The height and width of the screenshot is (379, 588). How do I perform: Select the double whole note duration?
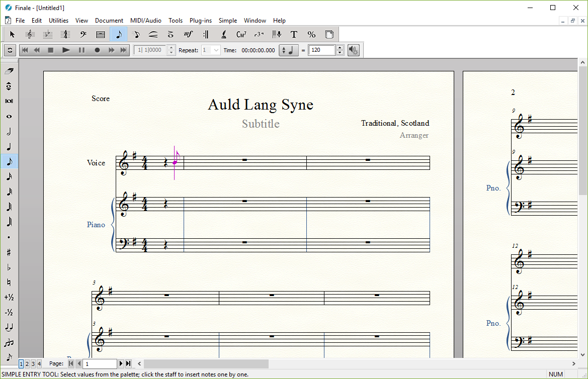9,101
